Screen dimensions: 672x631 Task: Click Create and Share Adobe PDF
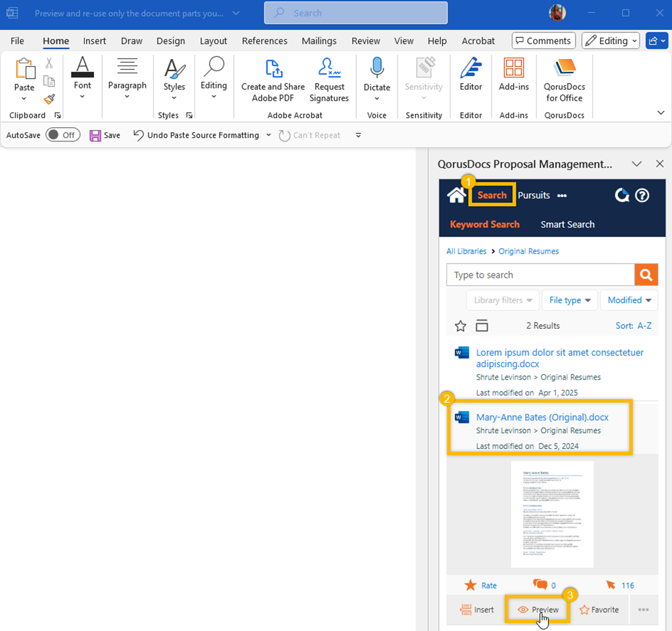click(273, 80)
